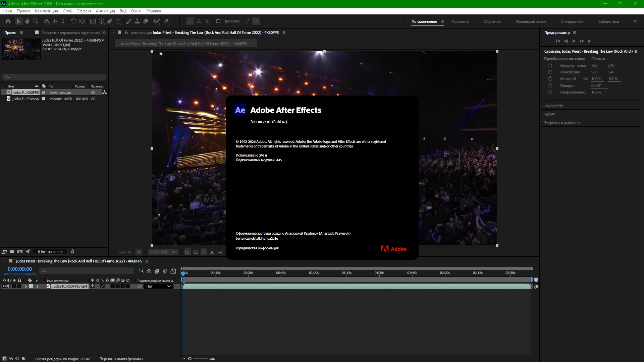Screen dimensions: 644x362
Task: Select the Eraser tool
Action: [x=146, y=21]
